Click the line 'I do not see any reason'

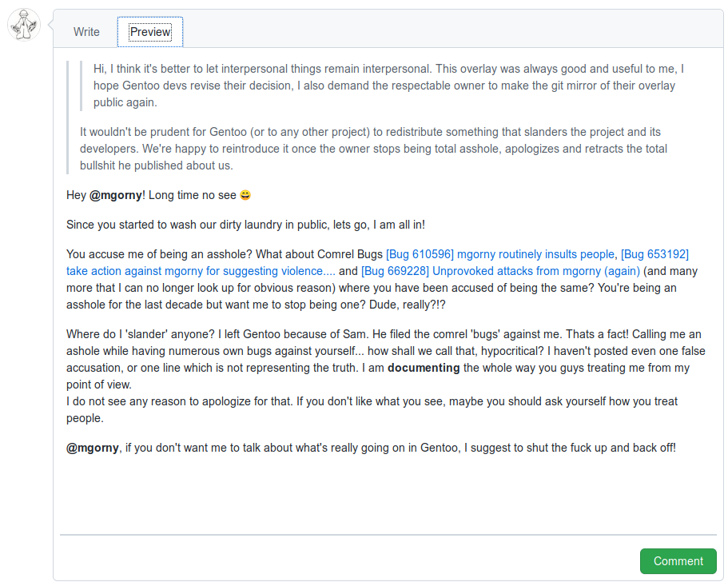tap(372, 401)
